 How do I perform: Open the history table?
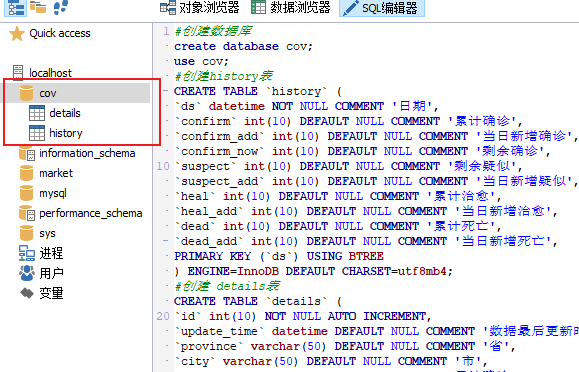pyautogui.click(x=66, y=133)
